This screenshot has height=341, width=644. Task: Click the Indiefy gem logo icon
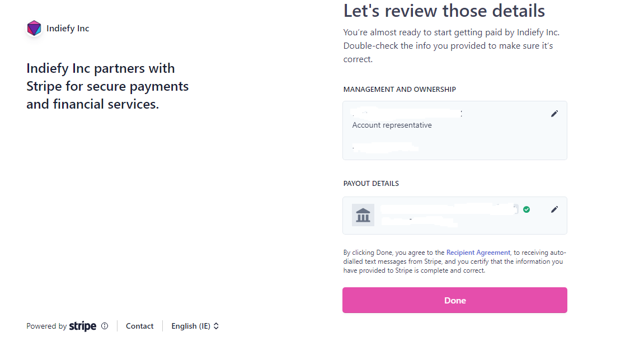(34, 29)
